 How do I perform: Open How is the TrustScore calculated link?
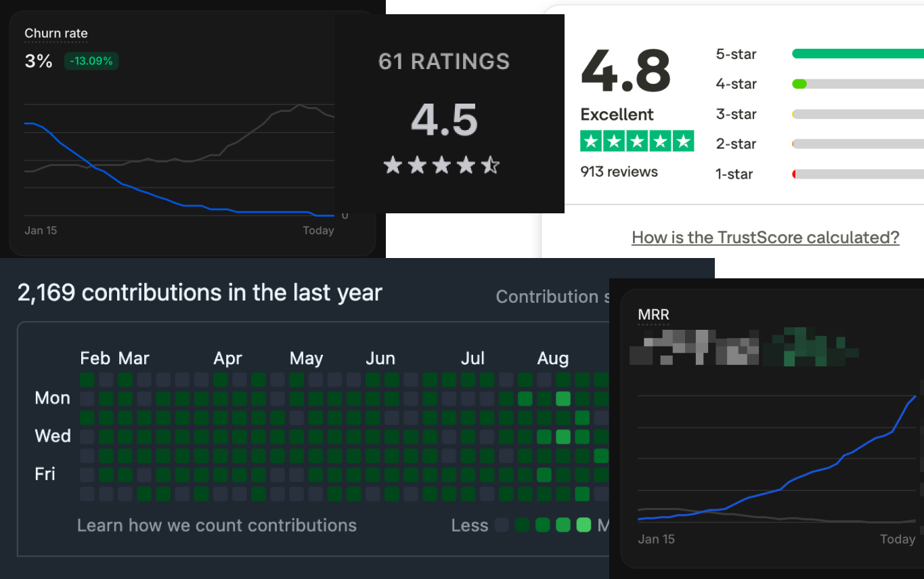[765, 237]
